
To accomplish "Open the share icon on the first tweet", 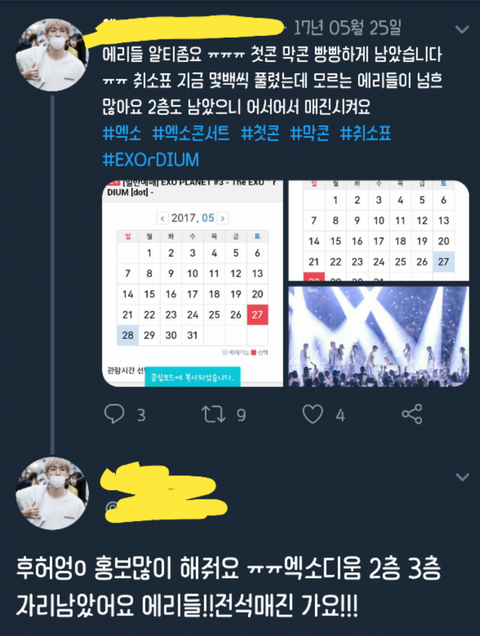I will click(x=412, y=414).
